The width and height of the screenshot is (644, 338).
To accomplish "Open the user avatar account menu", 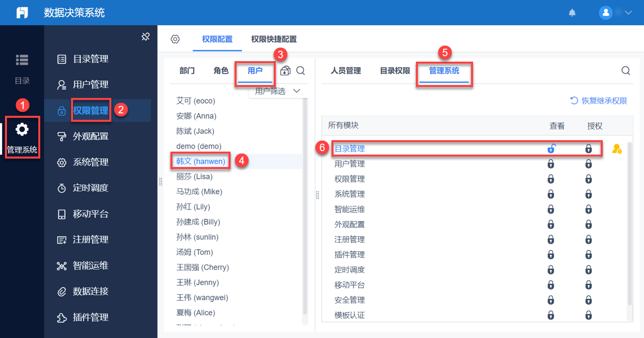I will 605,13.
